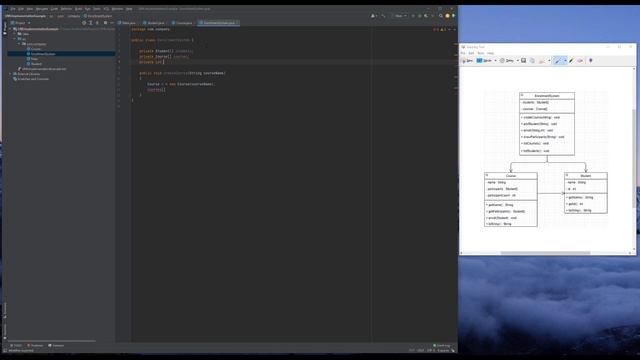Open the Delay dropdown arrow in Snipping Tool
Viewport: 640px width, 360px height.
(518, 60)
